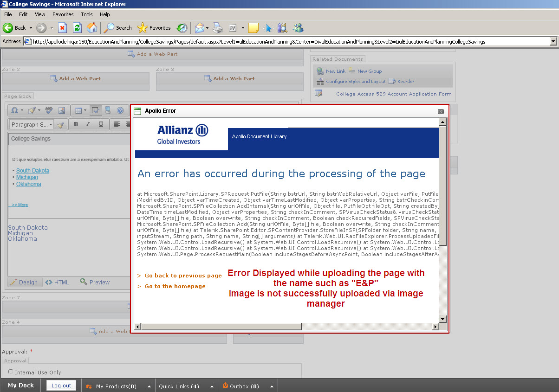Click the Format Stripper brush icon
Image resolution: width=559 pixels, height=392 pixels.
[32, 110]
